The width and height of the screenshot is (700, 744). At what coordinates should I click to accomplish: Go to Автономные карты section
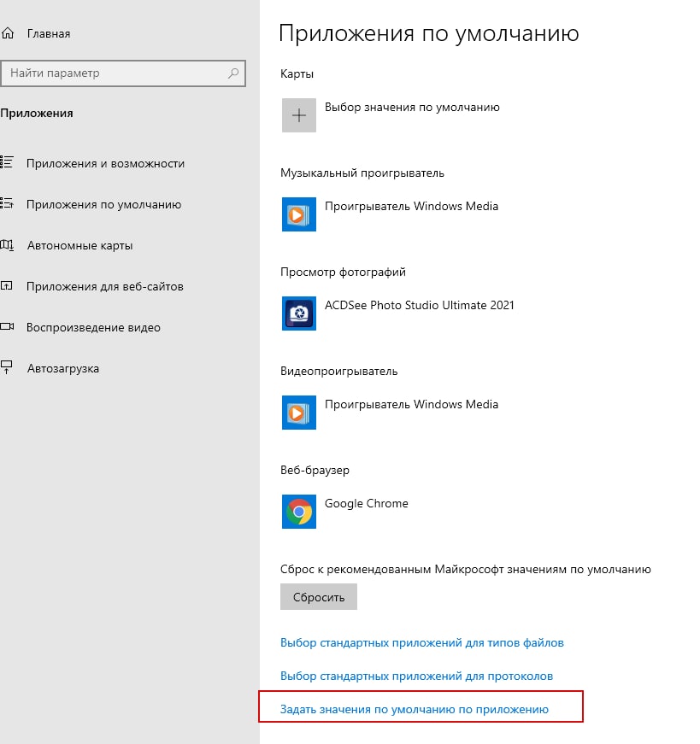79,245
